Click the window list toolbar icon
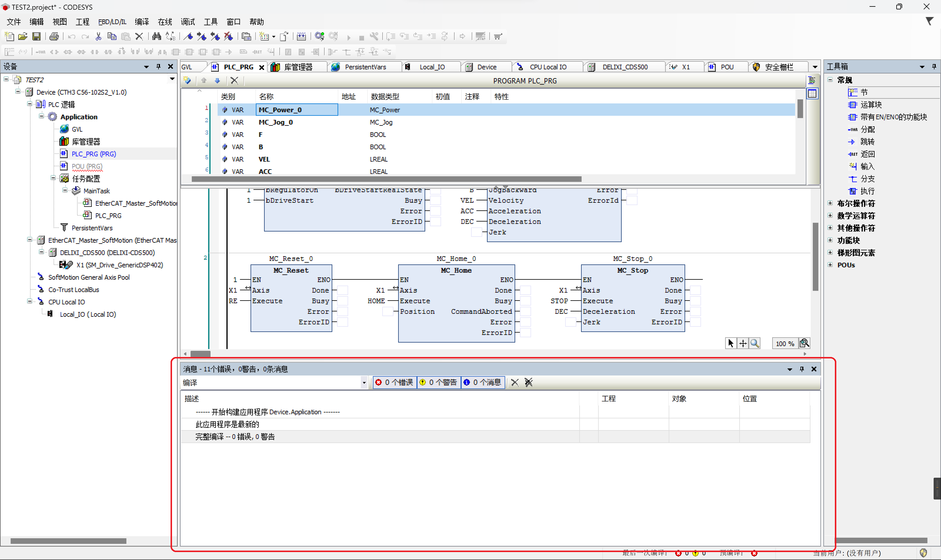The height and width of the screenshot is (560, 941). pos(246,37)
